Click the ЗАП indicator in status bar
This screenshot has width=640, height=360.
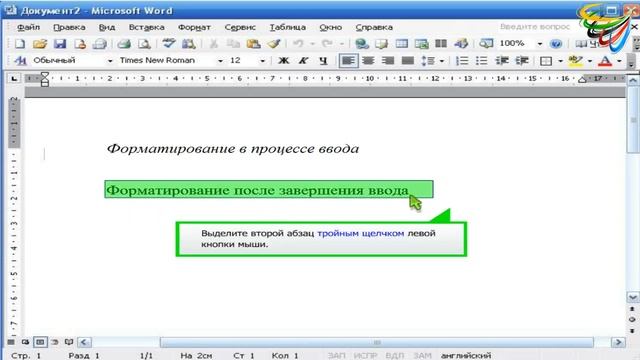coord(336,356)
